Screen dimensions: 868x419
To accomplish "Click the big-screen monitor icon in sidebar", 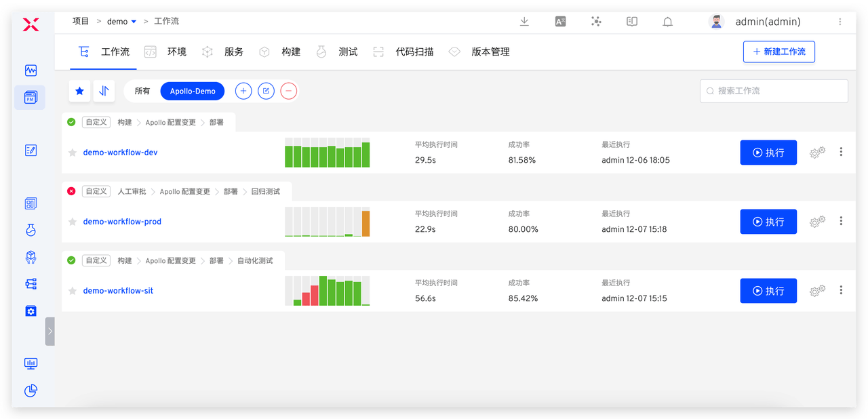I will tap(30, 363).
